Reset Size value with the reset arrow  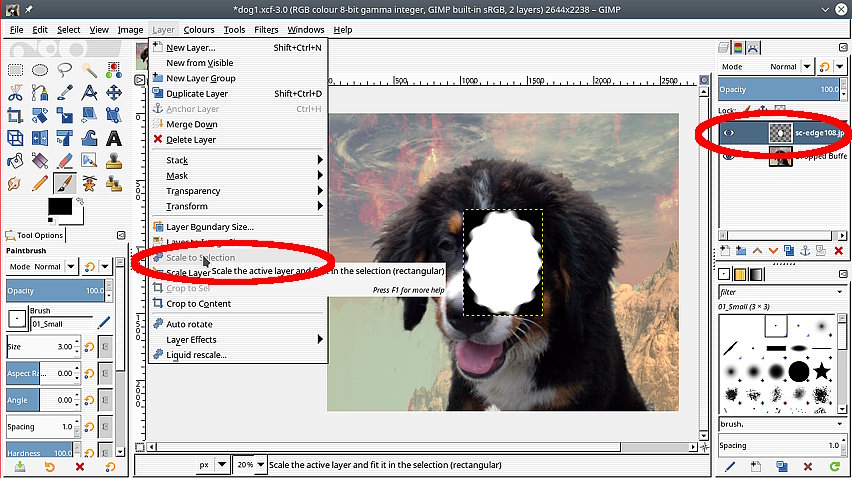[90, 347]
